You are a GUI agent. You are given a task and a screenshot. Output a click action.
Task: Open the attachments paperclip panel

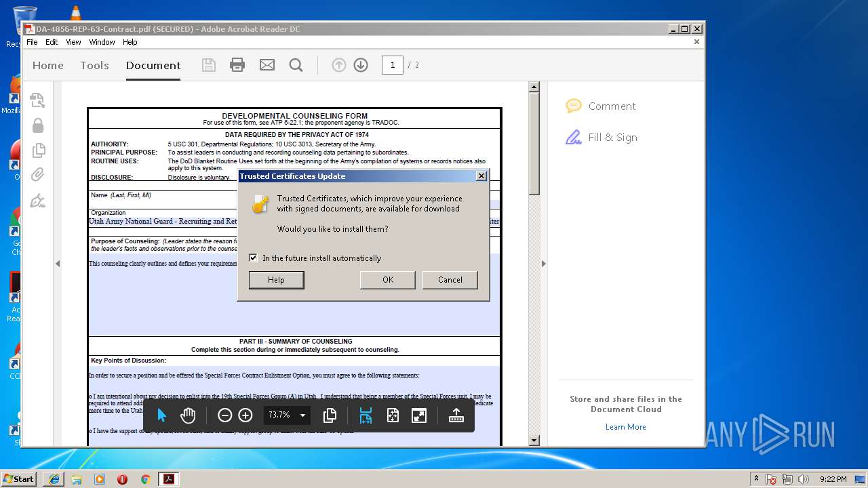[x=38, y=175]
